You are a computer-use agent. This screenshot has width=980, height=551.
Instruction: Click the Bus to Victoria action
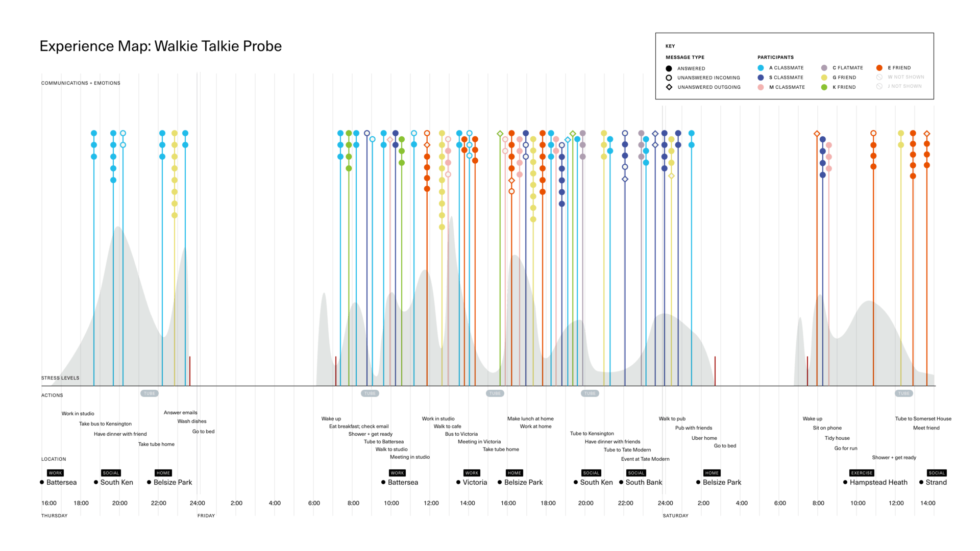(x=461, y=434)
